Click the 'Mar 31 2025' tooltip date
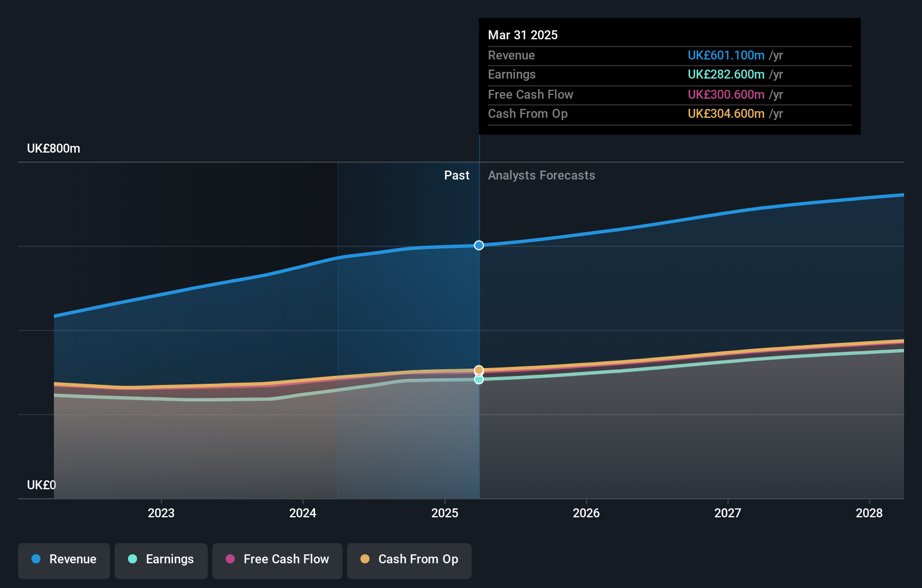 point(523,35)
